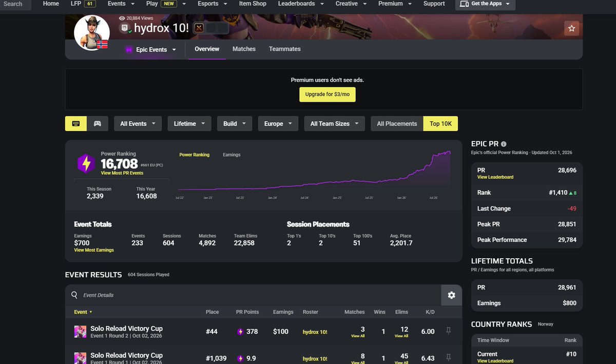Click the Round 2 event thumbnail icon
The image size is (616, 364).
[x=80, y=332]
